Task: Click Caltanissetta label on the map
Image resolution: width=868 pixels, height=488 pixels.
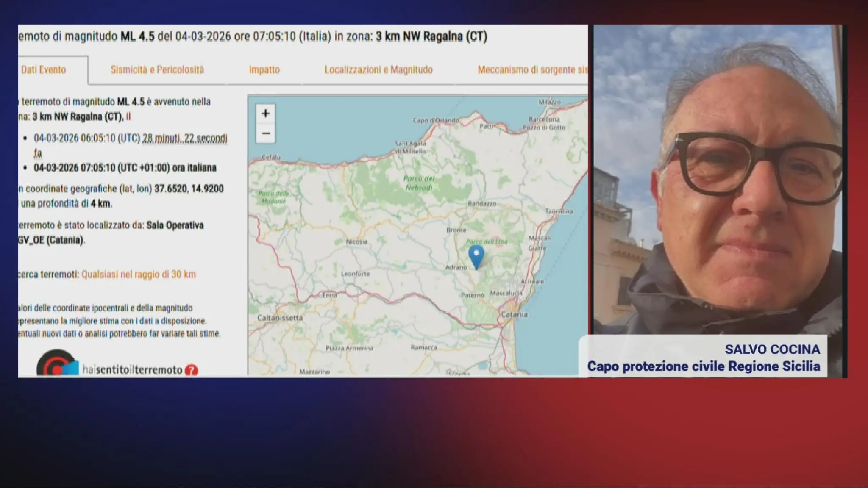Action: (x=280, y=318)
